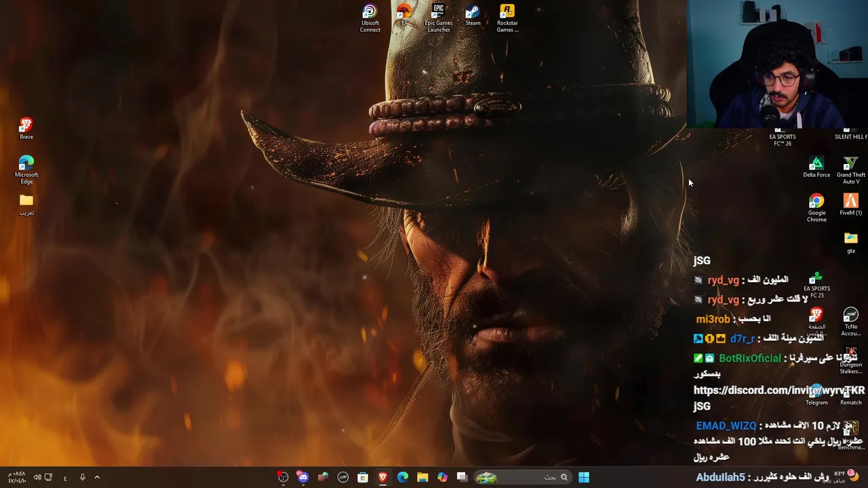Image resolution: width=868 pixels, height=488 pixels.
Task: Launch Rematch desktop shortcut
Action: click(x=850, y=394)
